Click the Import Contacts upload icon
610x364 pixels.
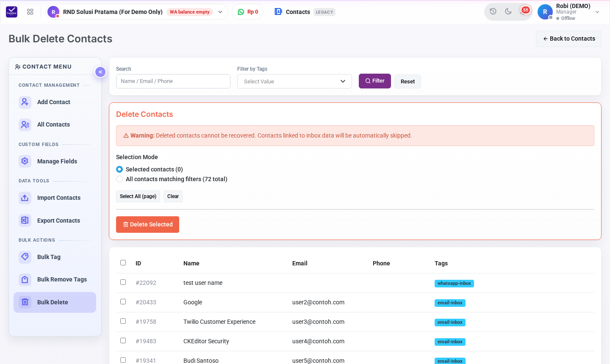(25, 198)
